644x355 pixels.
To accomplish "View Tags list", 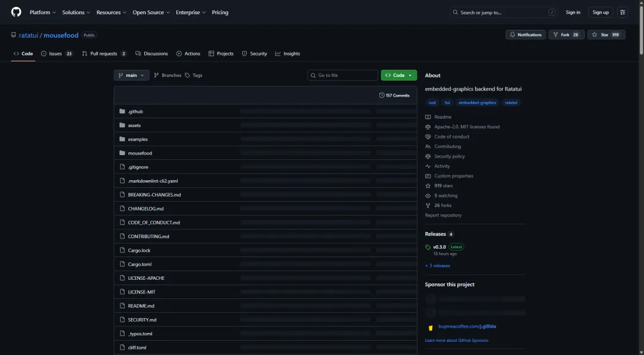I will [193, 75].
